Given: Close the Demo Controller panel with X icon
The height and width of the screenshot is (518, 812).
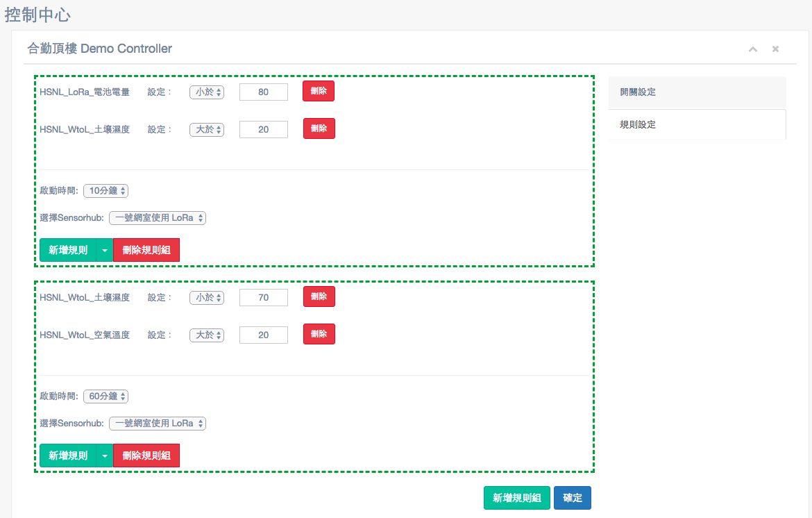Looking at the screenshot, I should pos(775,49).
